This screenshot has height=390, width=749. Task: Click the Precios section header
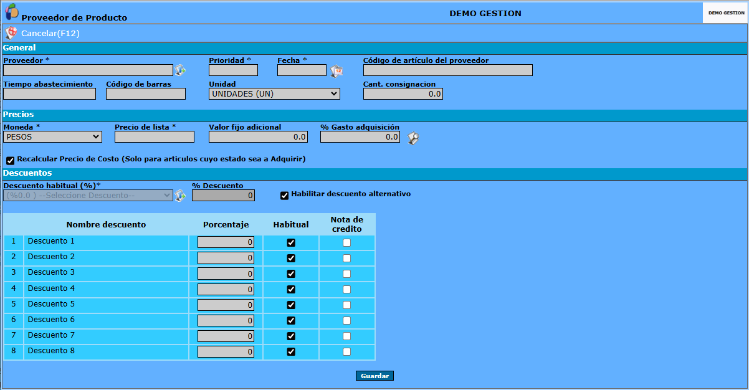click(374, 115)
